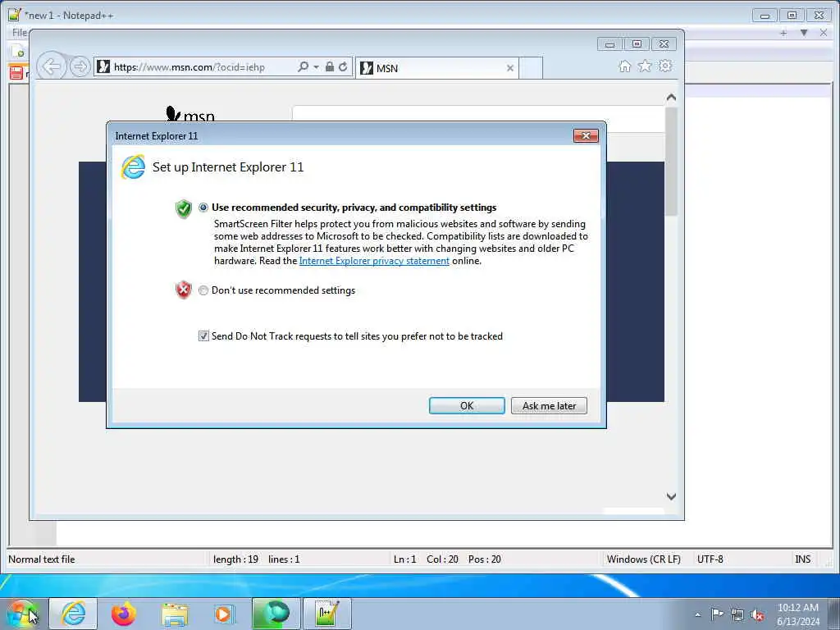The height and width of the screenshot is (630, 840).
Task: Open the Windows Start menu
Action: [x=21, y=614]
